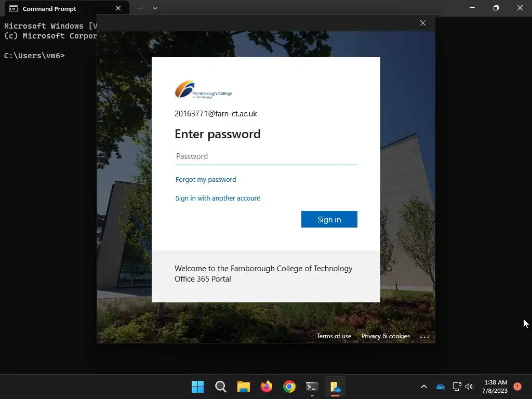Open the Terms of use link
Viewport: 532px width, 399px height.
pyautogui.click(x=334, y=336)
